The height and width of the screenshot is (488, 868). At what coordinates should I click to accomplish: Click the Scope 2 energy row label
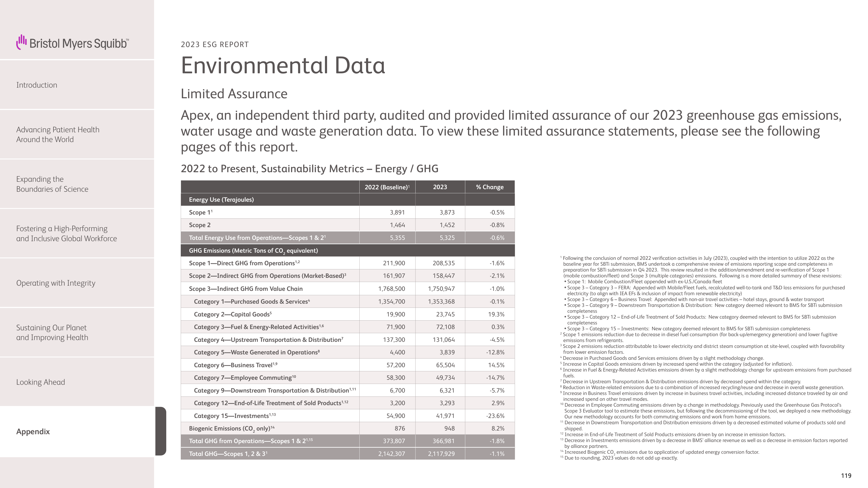200,225
